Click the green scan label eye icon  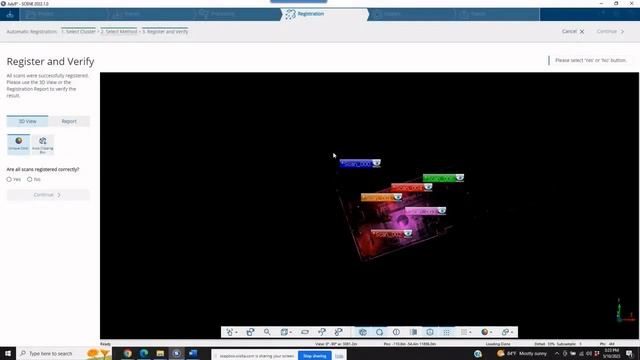coord(460,178)
